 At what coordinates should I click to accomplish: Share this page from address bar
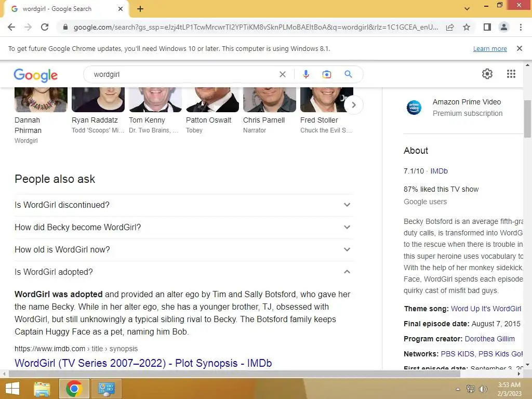click(x=450, y=27)
